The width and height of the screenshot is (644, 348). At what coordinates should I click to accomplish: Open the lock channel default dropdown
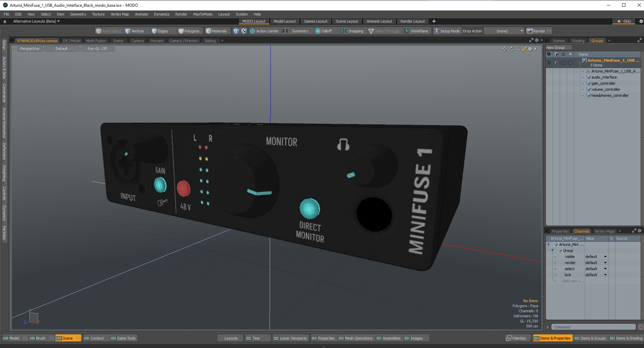tap(596, 275)
